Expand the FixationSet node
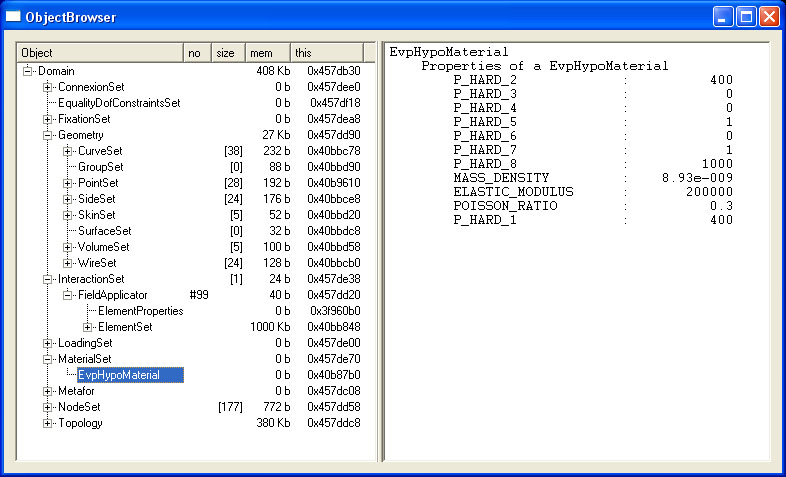This screenshot has width=786, height=477. (x=48, y=119)
